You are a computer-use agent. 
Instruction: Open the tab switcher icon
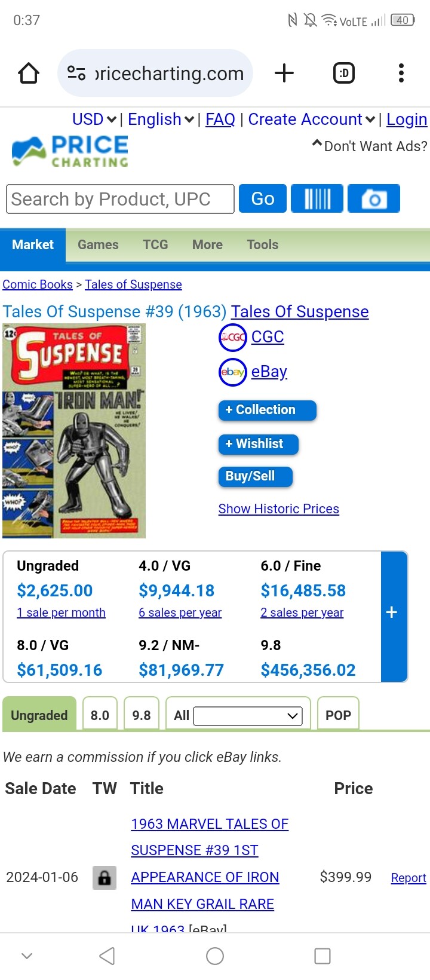click(343, 73)
